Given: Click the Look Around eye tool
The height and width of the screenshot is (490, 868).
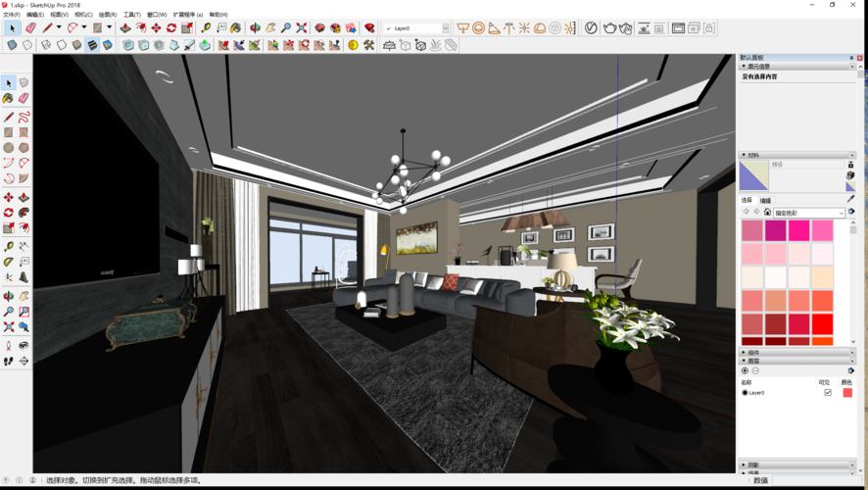Looking at the screenshot, I should 24,346.
